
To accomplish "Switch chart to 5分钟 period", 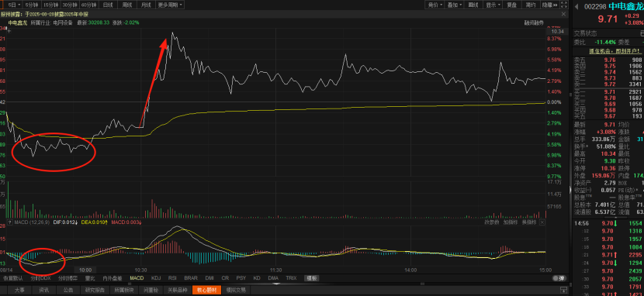I will pyautogui.click(x=31, y=5).
